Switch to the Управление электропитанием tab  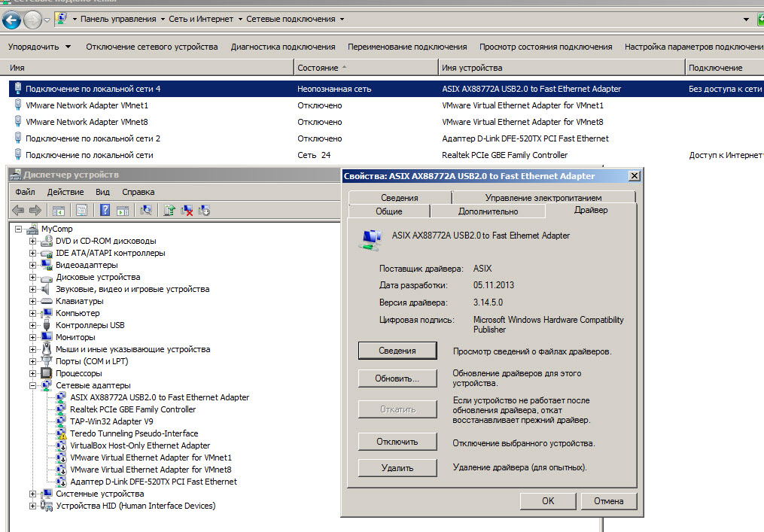click(x=543, y=197)
